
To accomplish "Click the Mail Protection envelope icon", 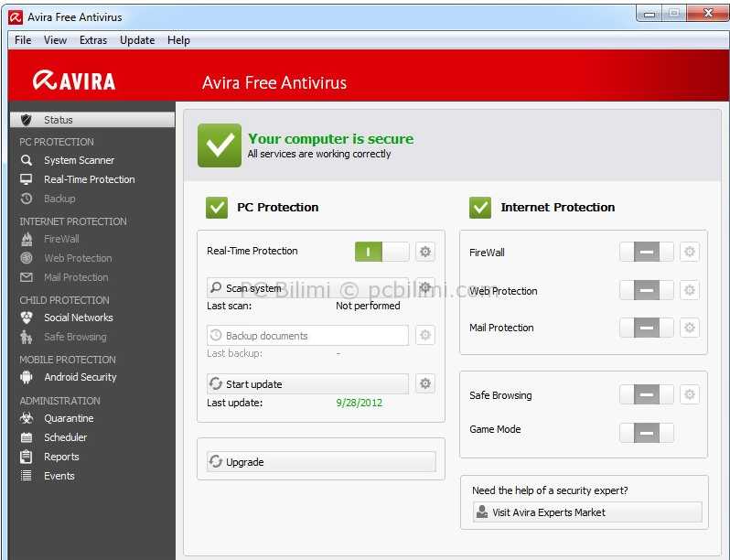I will point(27,277).
